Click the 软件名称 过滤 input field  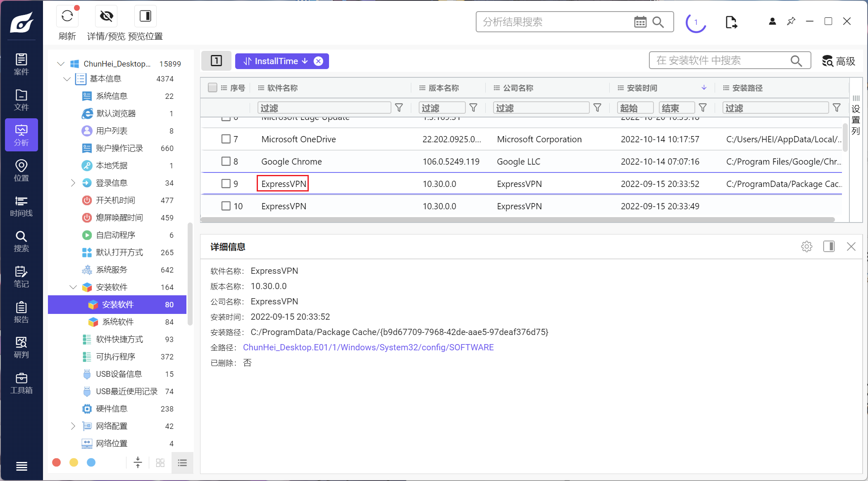(324, 108)
